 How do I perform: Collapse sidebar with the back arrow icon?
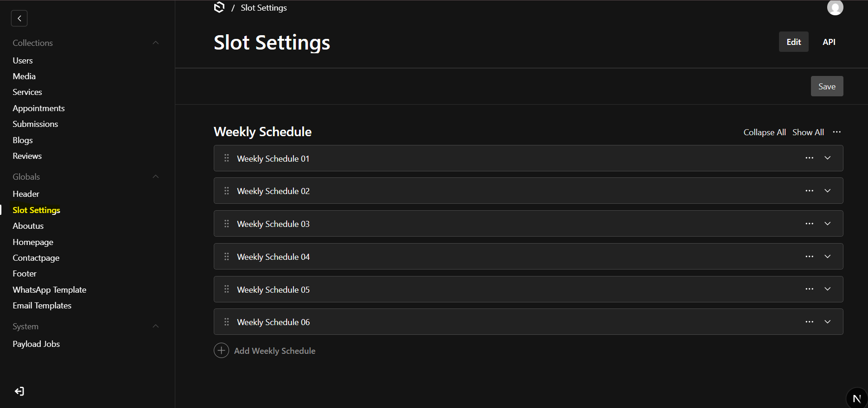click(x=19, y=19)
